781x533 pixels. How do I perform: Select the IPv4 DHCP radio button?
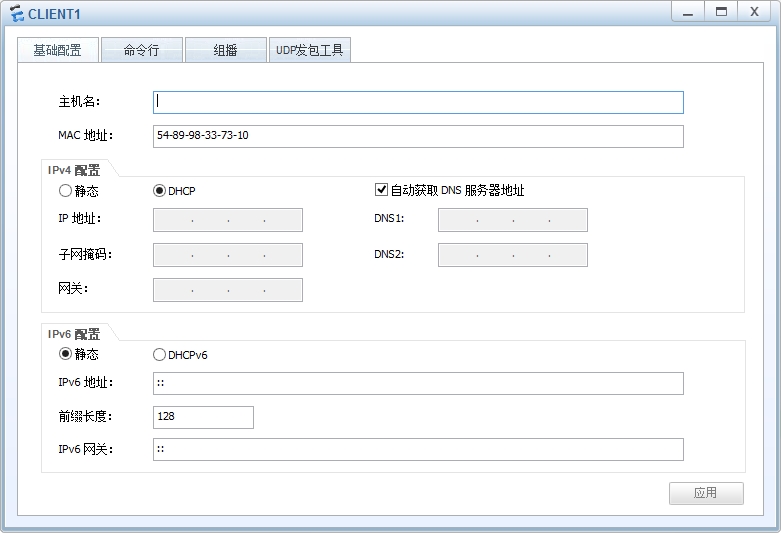click(x=159, y=191)
